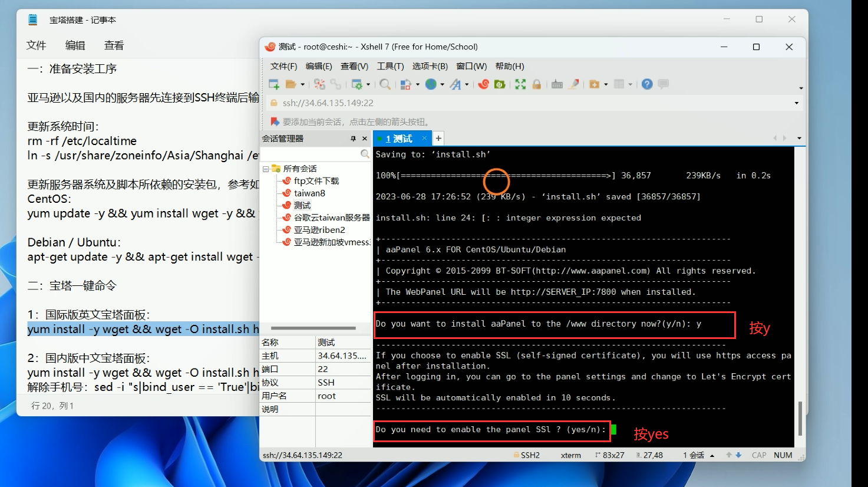
Task: Click the layout/transfer icon in Xshell toolbar
Action: pos(405,84)
